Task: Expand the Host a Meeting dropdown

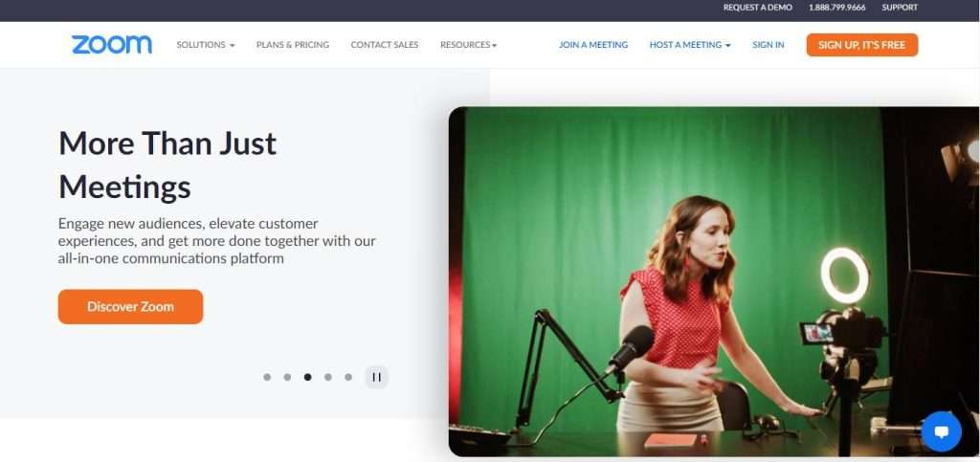Action: pos(689,45)
